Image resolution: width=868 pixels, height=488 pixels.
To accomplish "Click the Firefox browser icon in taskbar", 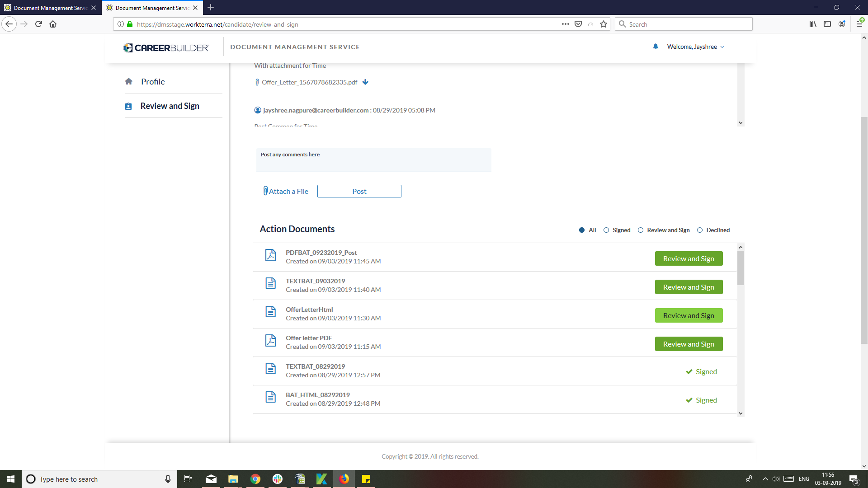I will tap(344, 479).
